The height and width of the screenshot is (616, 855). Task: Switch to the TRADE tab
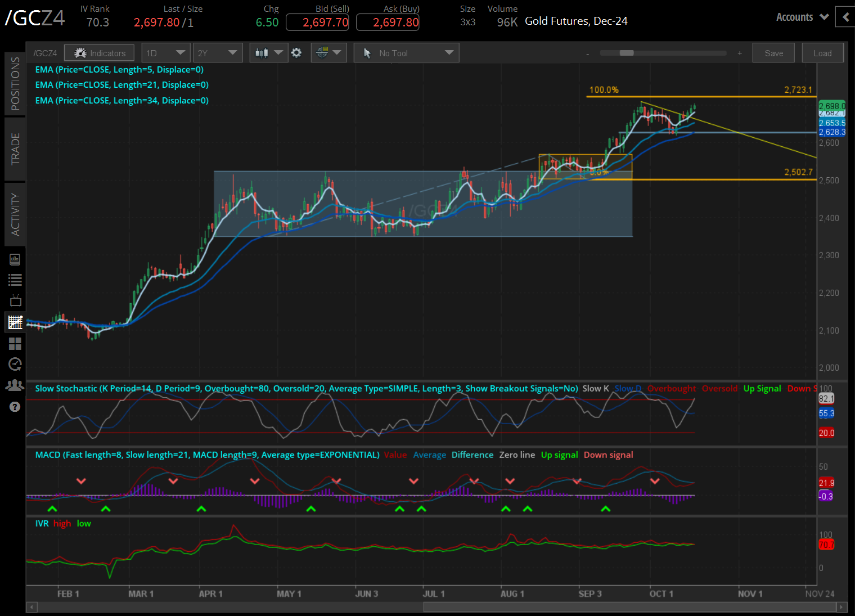click(x=15, y=149)
